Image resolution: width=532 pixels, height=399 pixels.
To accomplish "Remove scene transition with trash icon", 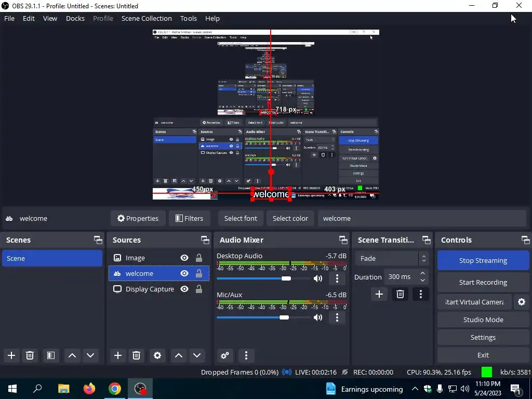I will [401, 294].
